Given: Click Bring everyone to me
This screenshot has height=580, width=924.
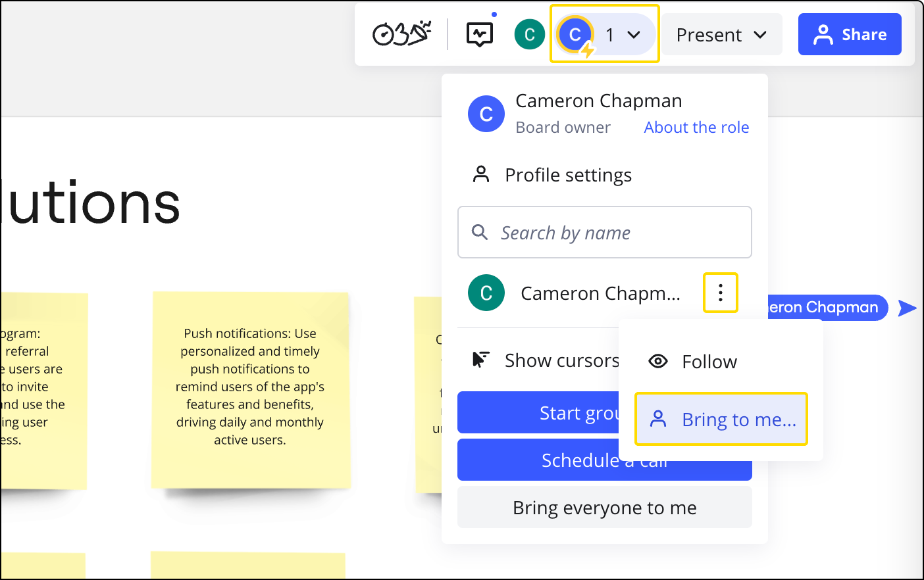Looking at the screenshot, I should pos(604,508).
